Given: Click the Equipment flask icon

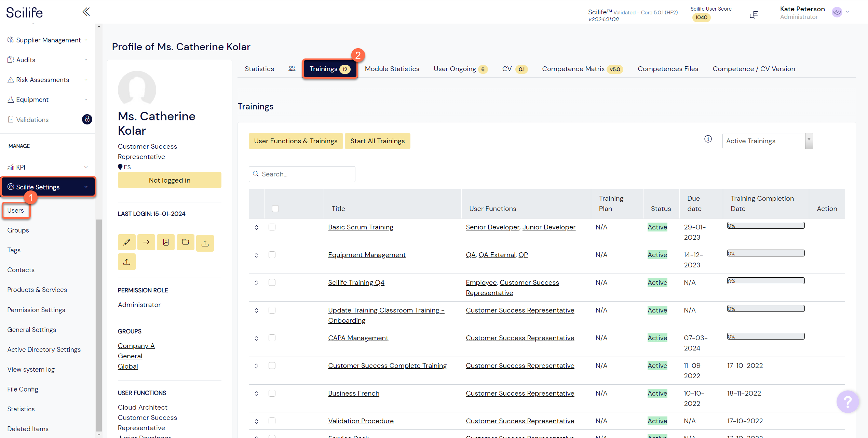Looking at the screenshot, I should (11, 99).
